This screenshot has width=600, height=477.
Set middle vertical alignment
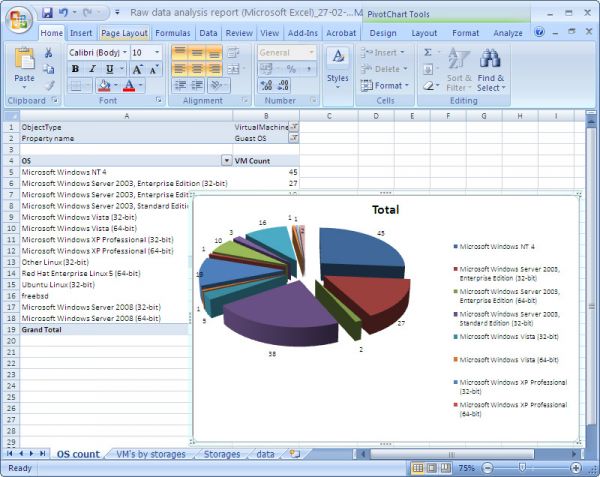pyautogui.click(x=197, y=52)
